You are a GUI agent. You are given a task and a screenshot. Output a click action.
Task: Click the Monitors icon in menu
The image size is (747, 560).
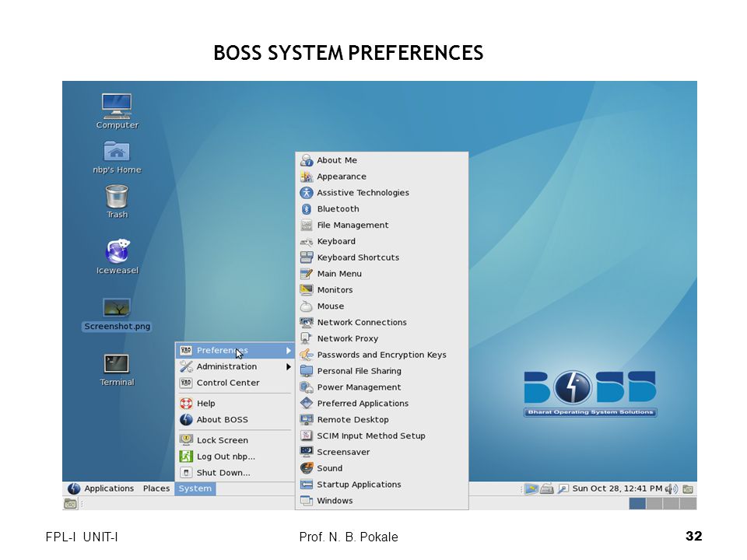(x=307, y=290)
